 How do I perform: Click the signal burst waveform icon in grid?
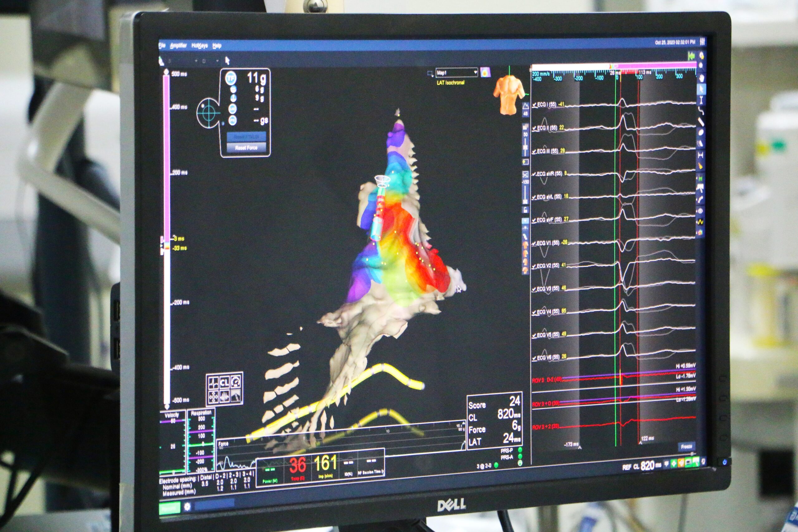point(224,396)
